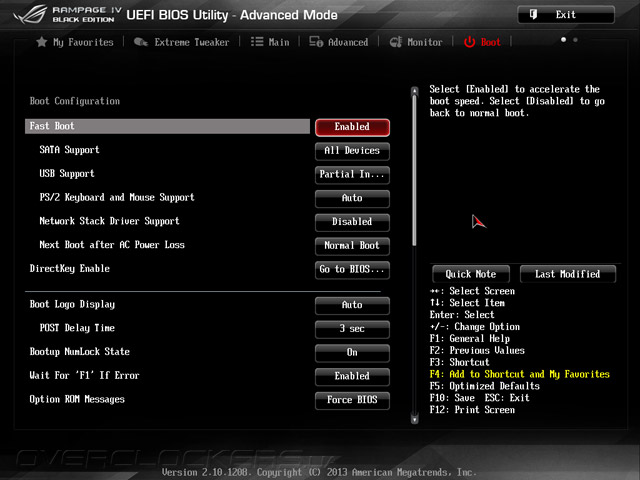640x480 pixels.
Task: Click the F3: Shortcut hint
Action: [x=459, y=362]
